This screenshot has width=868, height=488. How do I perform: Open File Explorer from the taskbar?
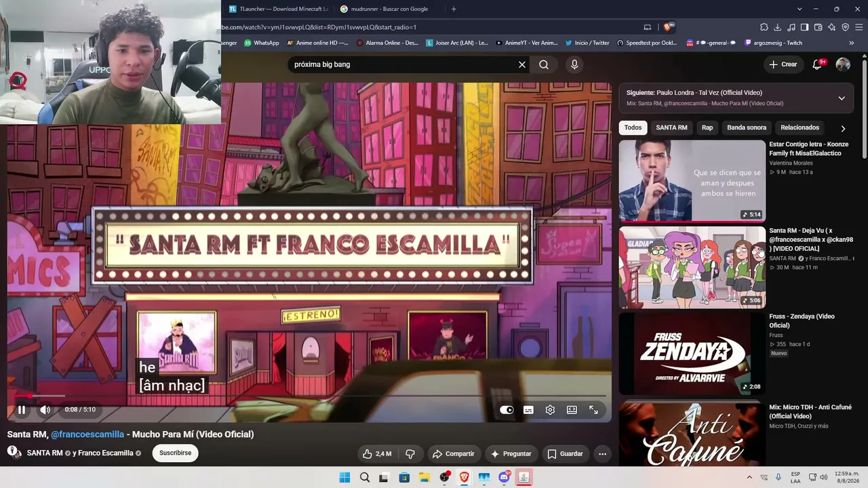(424, 477)
